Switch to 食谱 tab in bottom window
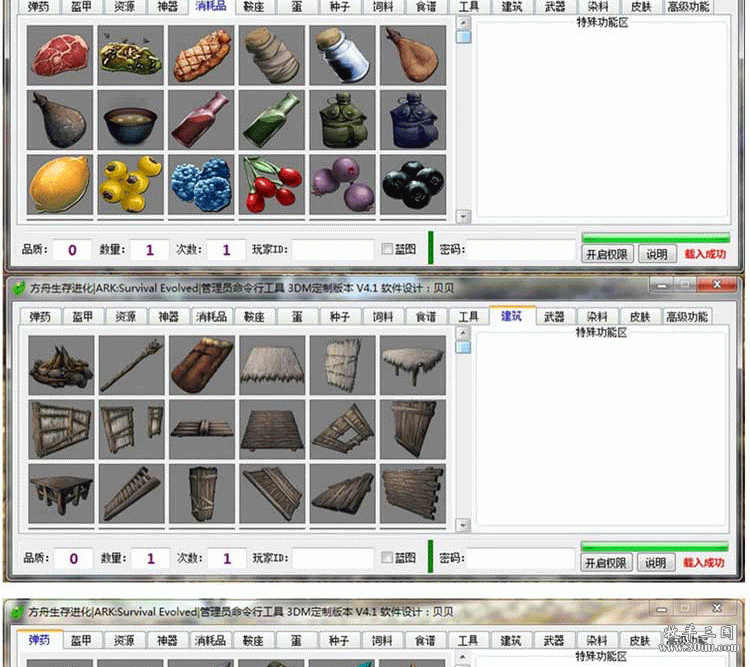Image resolution: width=750 pixels, height=667 pixels. 425,640
